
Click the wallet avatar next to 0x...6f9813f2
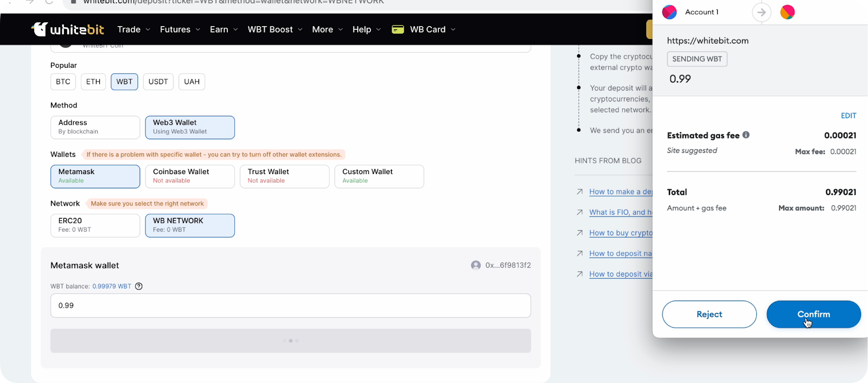coord(476,265)
